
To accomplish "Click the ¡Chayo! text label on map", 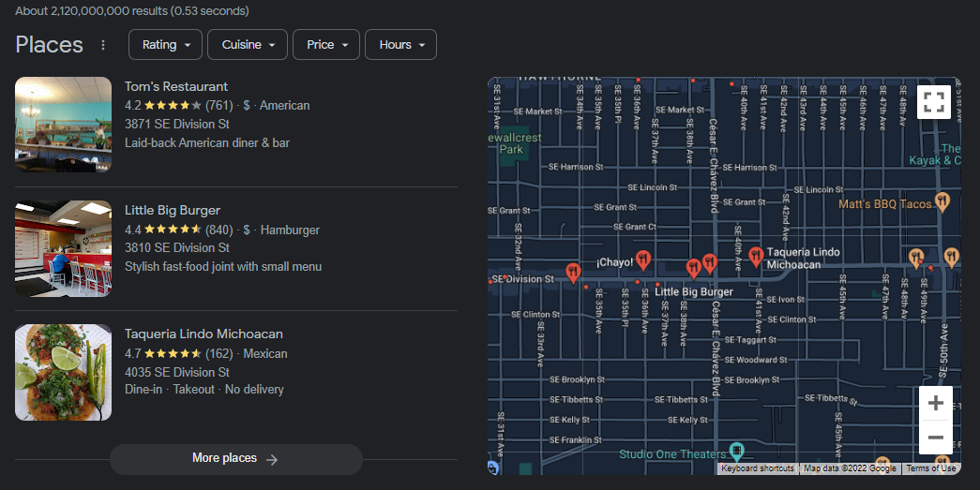I will click(x=614, y=262).
